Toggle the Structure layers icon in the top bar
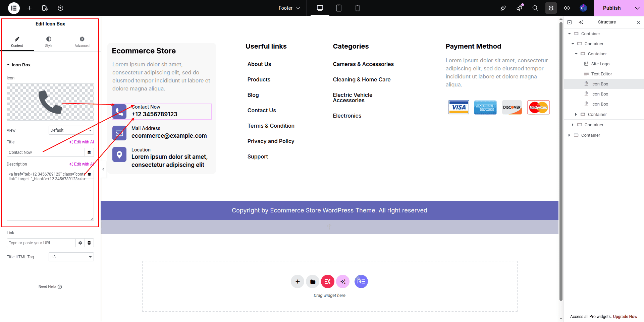The width and height of the screenshot is (644, 322). tap(551, 8)
